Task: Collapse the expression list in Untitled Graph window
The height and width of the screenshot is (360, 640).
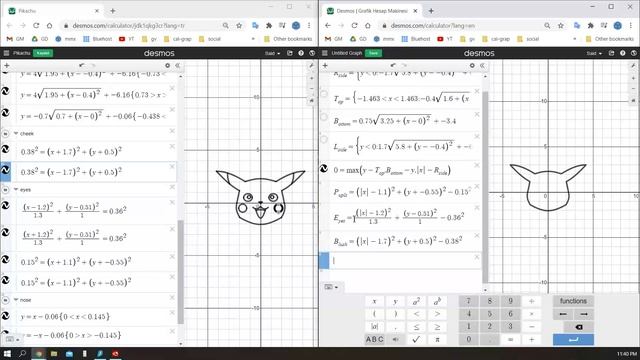Action: (x=482, y=65)
